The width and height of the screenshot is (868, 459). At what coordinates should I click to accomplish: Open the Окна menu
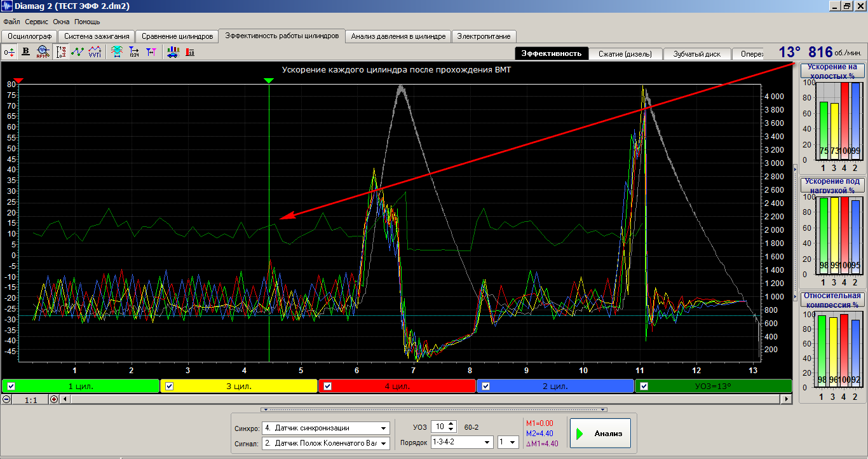pos(62,22)
